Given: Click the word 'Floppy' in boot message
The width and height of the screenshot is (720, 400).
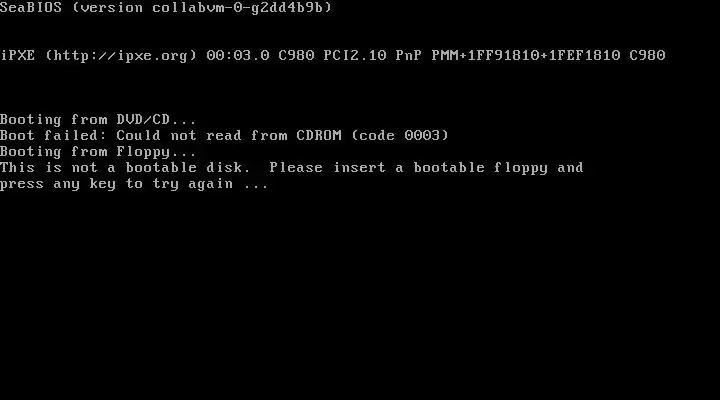Looking at the screenshot, I should (143, 152).
